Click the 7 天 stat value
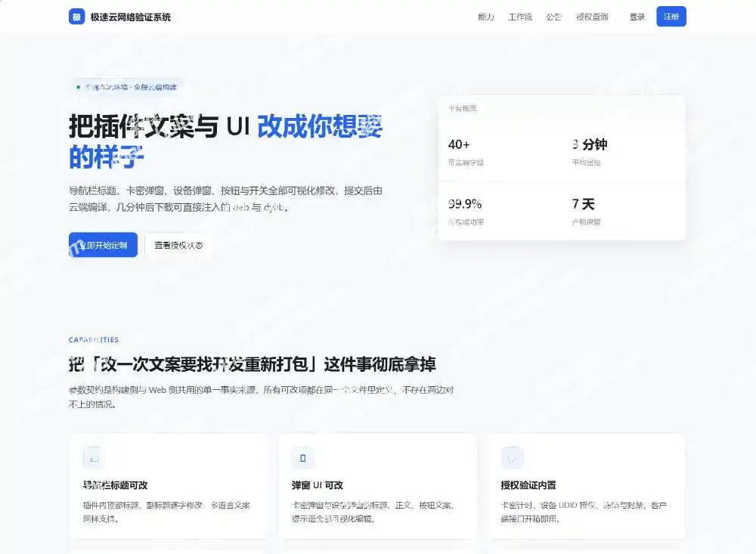756x554 pixels. point(583,204)
